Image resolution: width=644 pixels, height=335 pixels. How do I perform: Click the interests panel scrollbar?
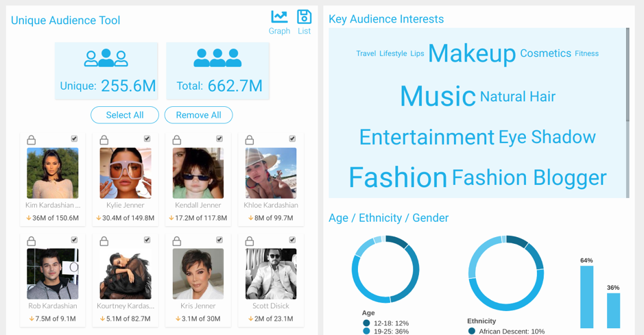(628, 75)
